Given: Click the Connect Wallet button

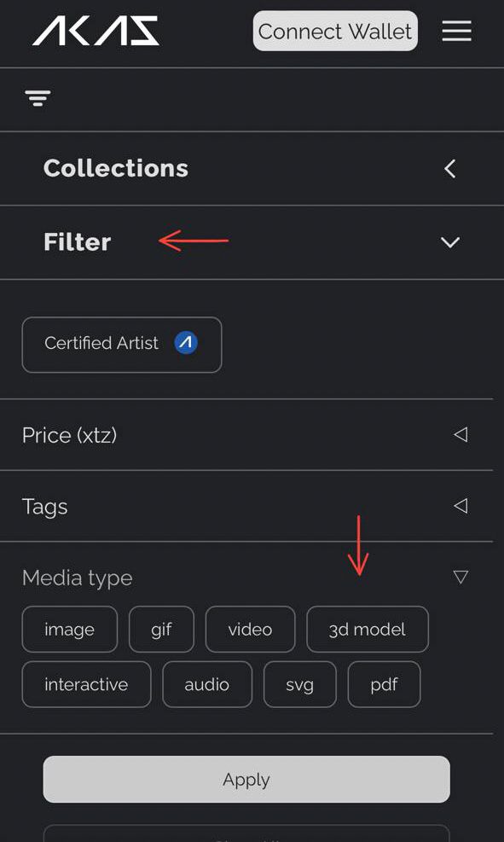Looking at the screenshot, I should pos(335,32).
